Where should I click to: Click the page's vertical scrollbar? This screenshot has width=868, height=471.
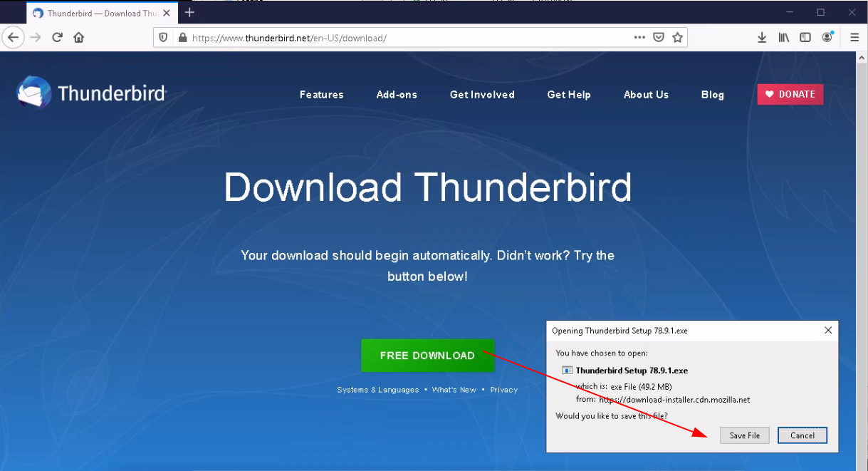(862, 261)
